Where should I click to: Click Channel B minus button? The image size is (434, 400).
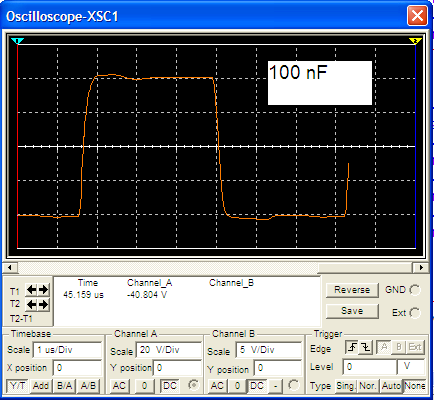point(275,386)
